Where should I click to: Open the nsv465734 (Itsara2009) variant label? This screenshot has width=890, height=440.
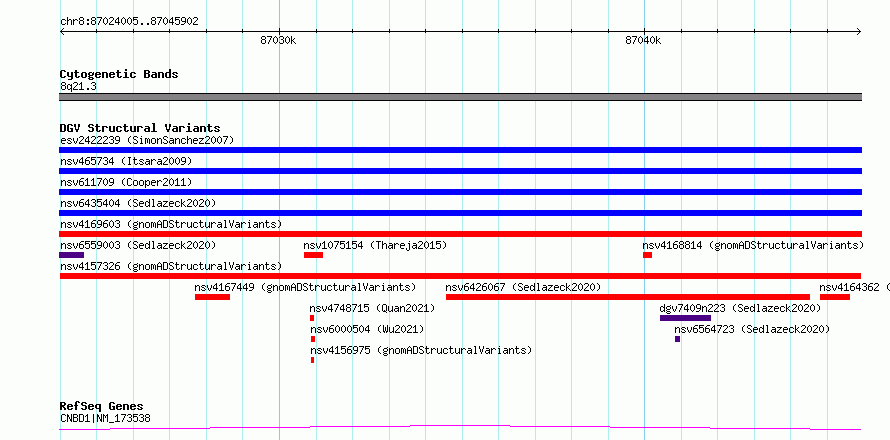click(126, 161)
